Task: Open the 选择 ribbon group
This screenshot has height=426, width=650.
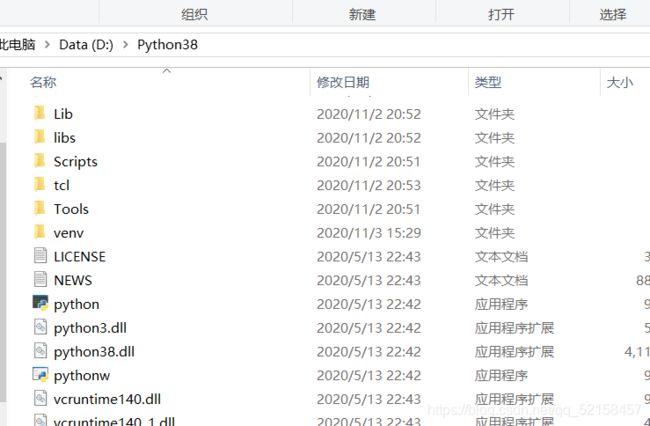Action: (x=613, y=15)
